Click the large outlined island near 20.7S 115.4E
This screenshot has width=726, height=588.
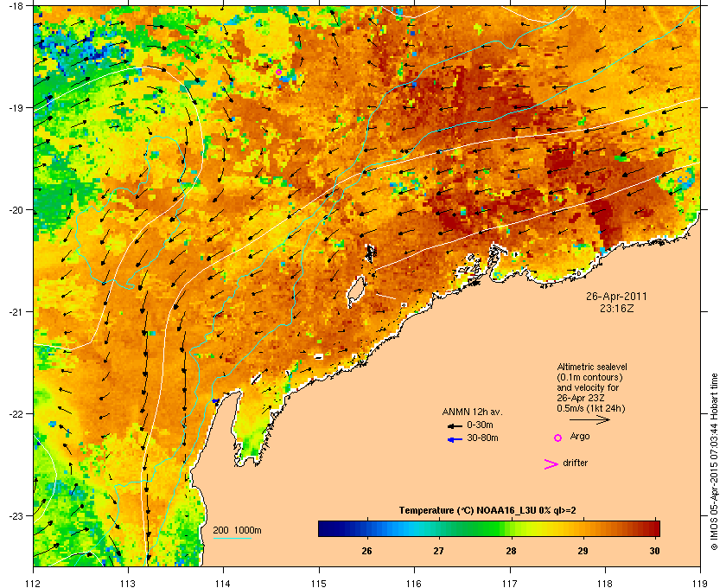[356, 291]
